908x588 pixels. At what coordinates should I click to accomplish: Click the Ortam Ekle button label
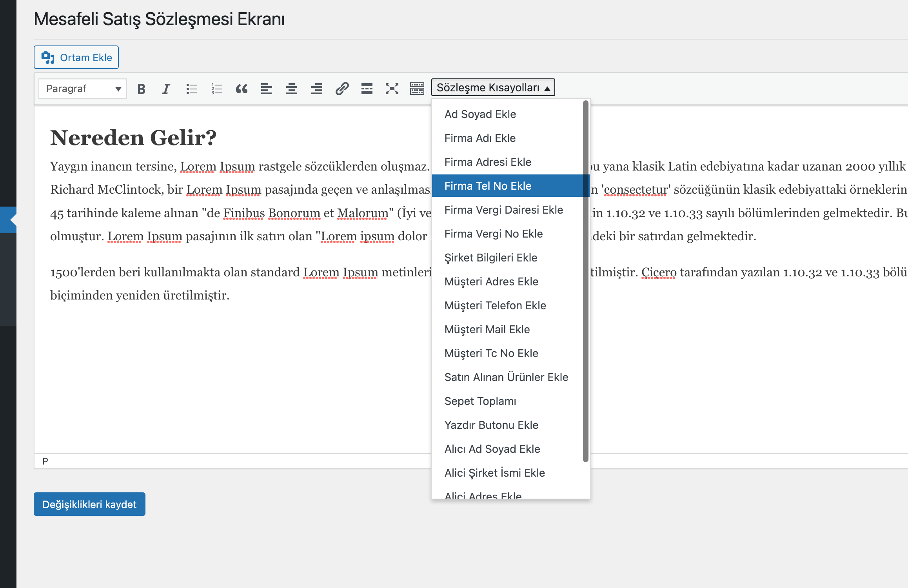(86, 58)
